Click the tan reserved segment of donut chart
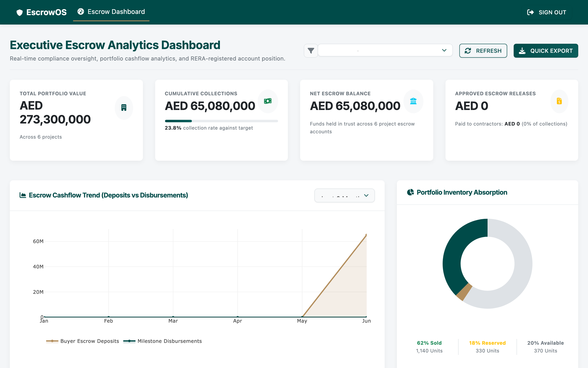588x368 pixels. [x=464, y=292]
